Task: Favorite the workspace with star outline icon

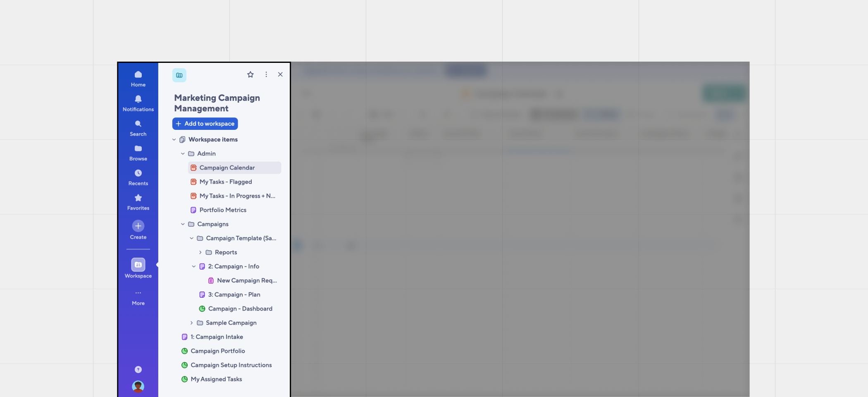Action: pos(250,74)
